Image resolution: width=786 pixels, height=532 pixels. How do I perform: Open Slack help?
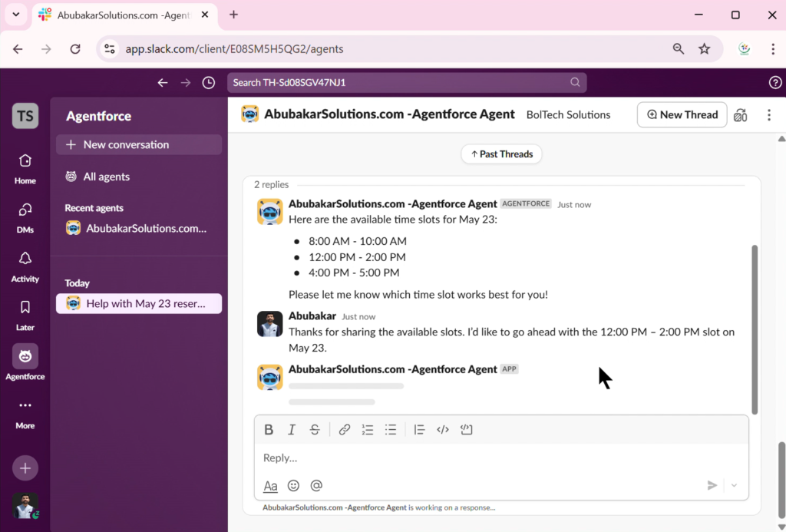click(x=775, y=83)
